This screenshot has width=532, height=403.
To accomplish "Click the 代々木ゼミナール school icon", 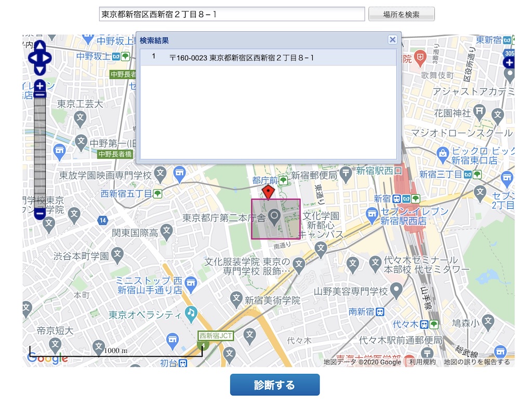I will [375, 264].
